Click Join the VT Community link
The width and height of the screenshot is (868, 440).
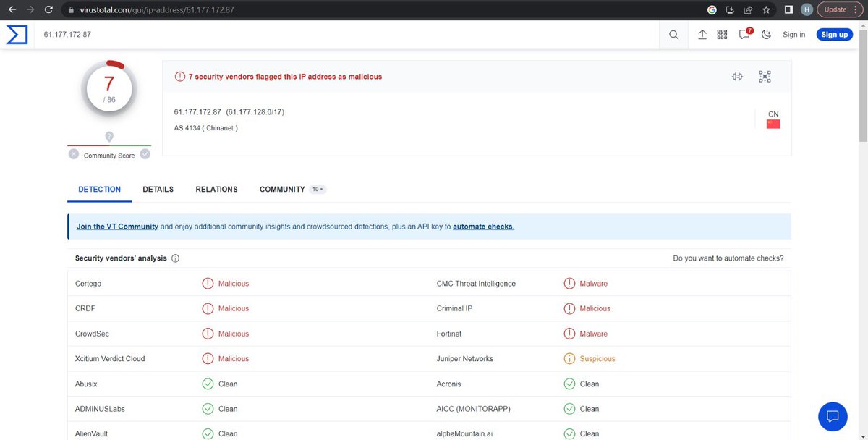coord(117,227)
